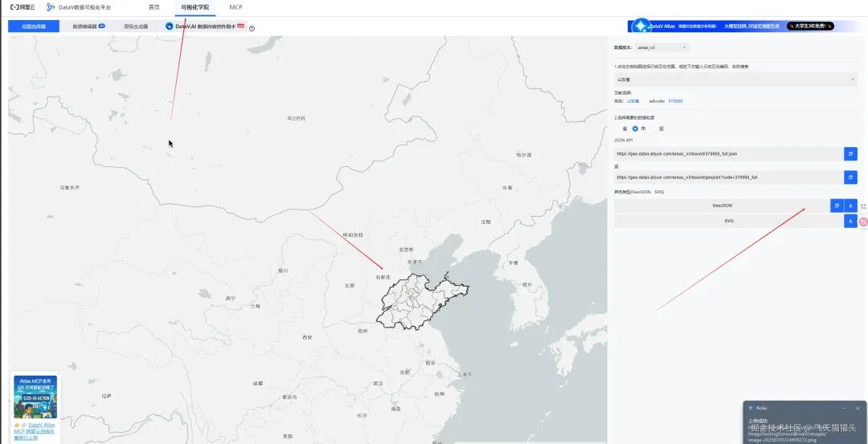Viewport: 868px width, 444px height.
Task: Click the pink floating feedback icon
Action: point(863,222)
